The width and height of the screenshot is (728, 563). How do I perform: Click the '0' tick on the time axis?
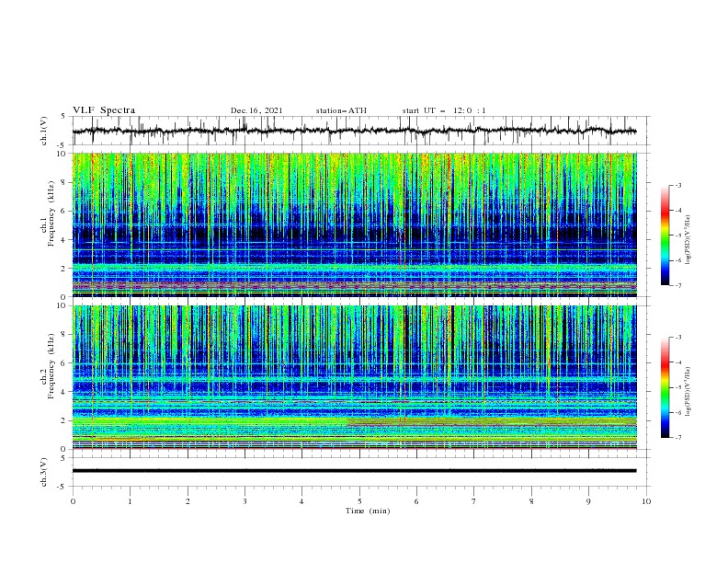pyautogui.click(x=73, y=501)
